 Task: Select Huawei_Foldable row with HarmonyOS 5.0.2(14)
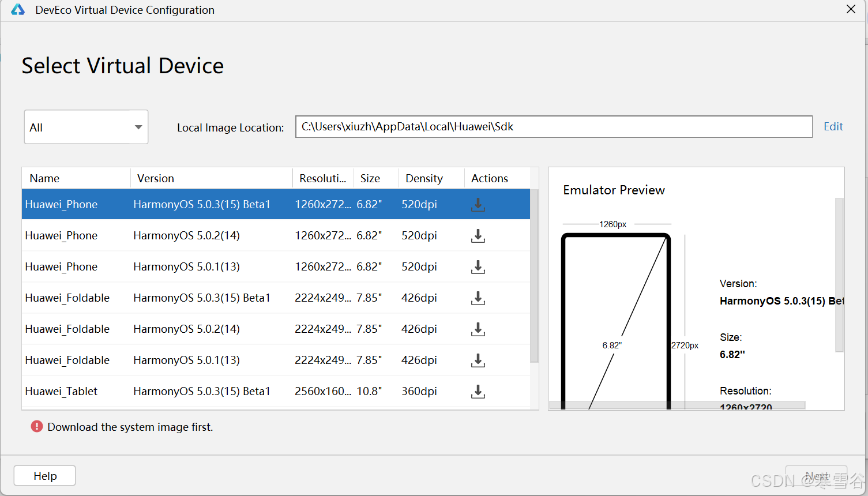(x=276, y=329)
